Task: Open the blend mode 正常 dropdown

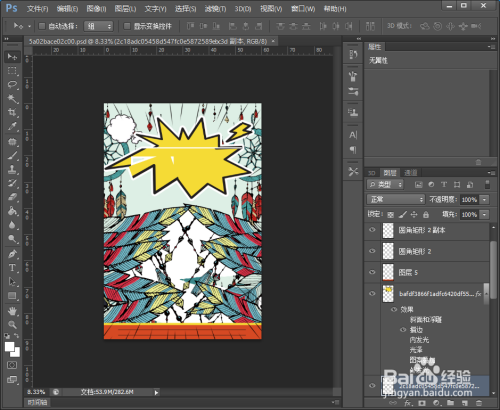Action: [396, 199]
